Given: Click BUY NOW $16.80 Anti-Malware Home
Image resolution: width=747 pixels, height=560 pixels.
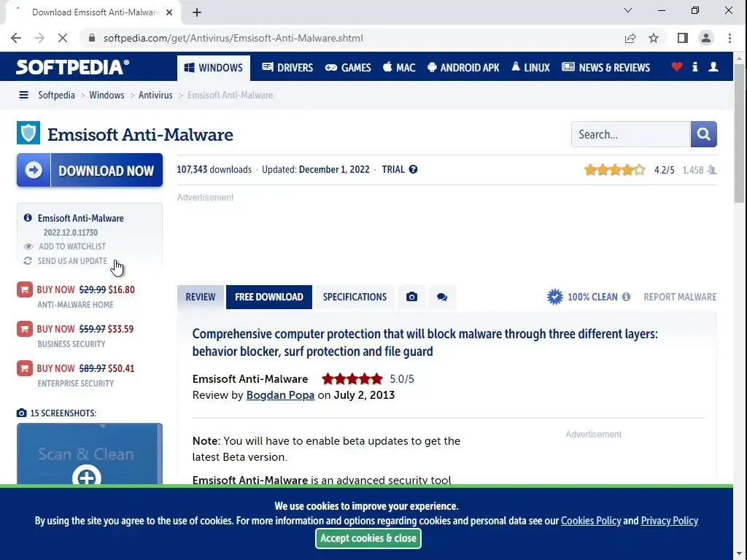Looking at the screenshot, I should click(x=86, y=289).
